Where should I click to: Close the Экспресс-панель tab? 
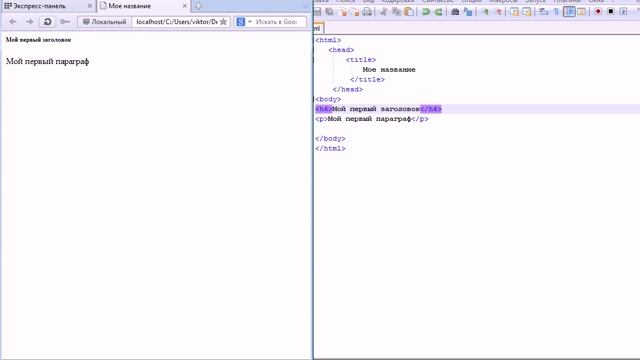click(90, 6)
